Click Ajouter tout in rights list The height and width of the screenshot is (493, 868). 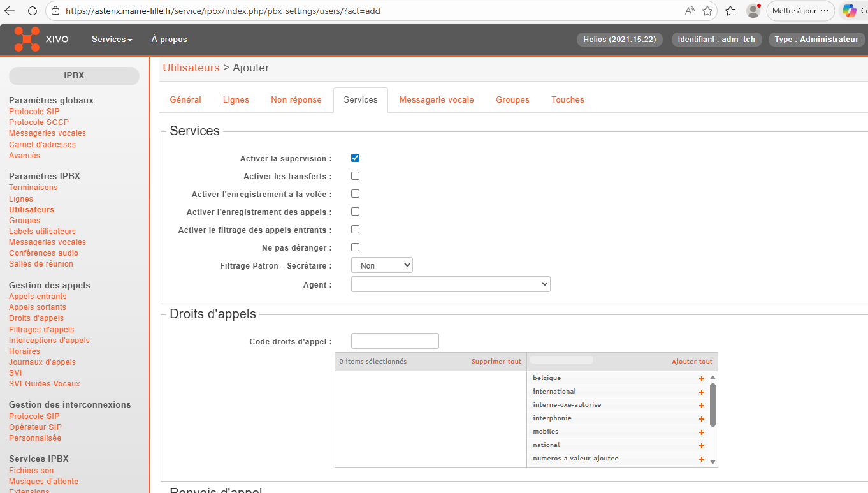pyautogui.click(x=692, y=362)
